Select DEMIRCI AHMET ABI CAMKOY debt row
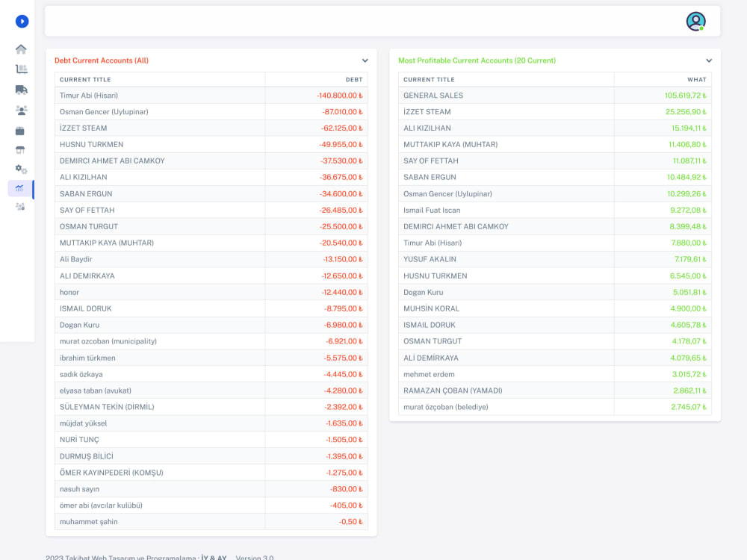 (x=211, y=161)
